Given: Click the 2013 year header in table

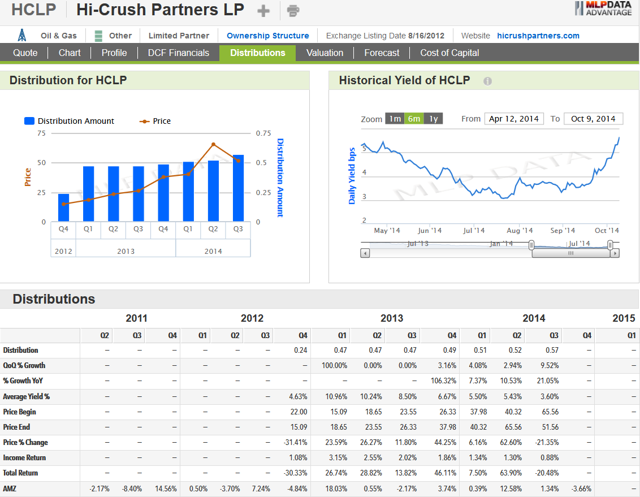Looking at the screenshot, I should (392, 318).
